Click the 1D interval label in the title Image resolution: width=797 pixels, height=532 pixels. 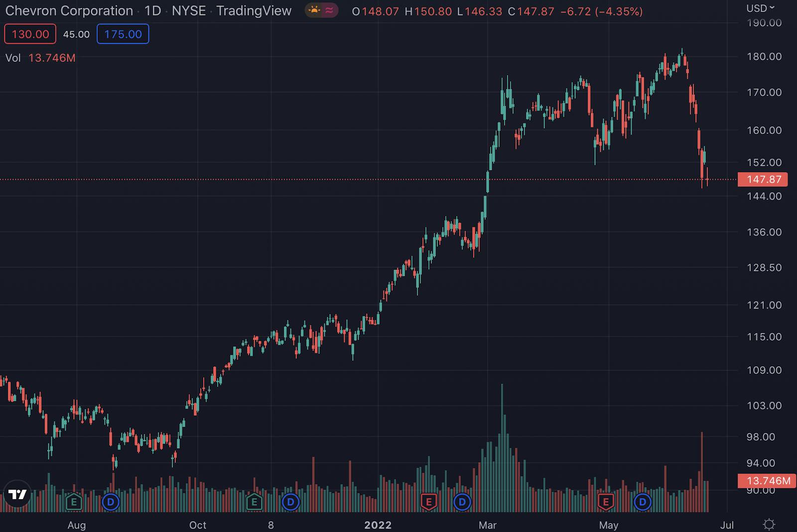click(x=153, y=10)
